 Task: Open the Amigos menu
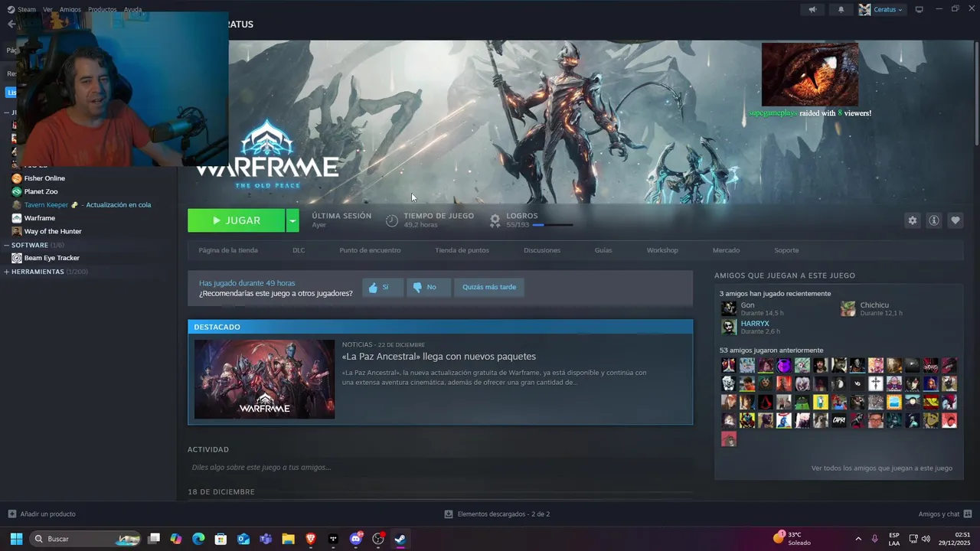70,9
